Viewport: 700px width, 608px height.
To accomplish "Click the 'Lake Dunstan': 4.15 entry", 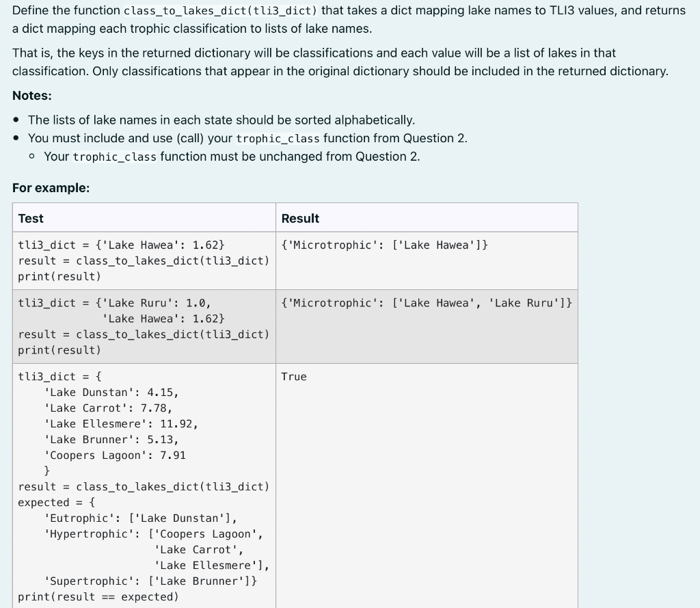I will tap(103, 392).
